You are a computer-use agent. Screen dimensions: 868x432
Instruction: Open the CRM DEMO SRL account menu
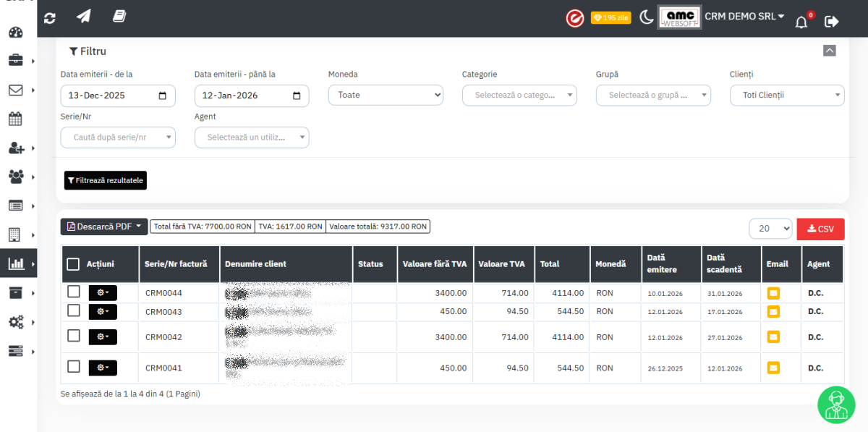pyautogui.click(x=744, y=17)
